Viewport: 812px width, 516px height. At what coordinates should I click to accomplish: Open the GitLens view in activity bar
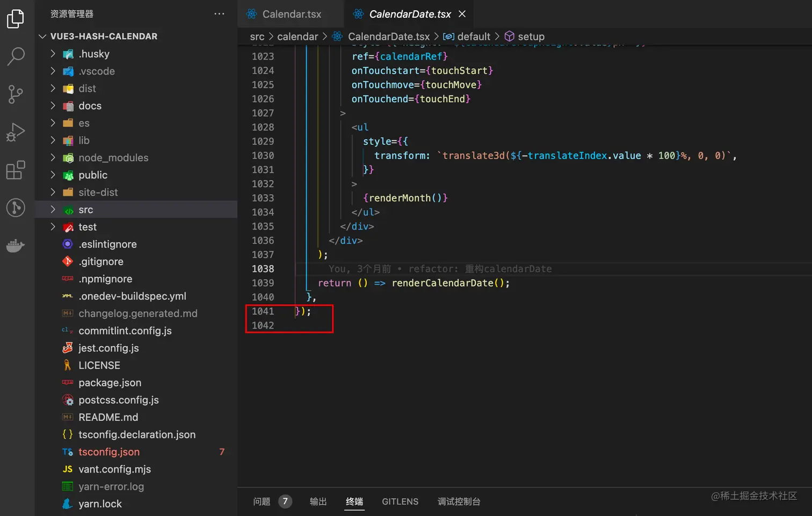16,207
